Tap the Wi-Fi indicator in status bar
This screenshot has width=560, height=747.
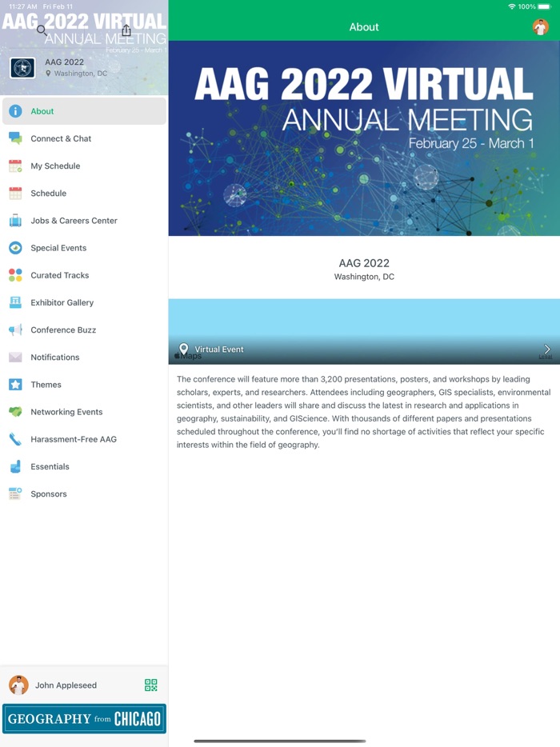(x=512, y=6)
